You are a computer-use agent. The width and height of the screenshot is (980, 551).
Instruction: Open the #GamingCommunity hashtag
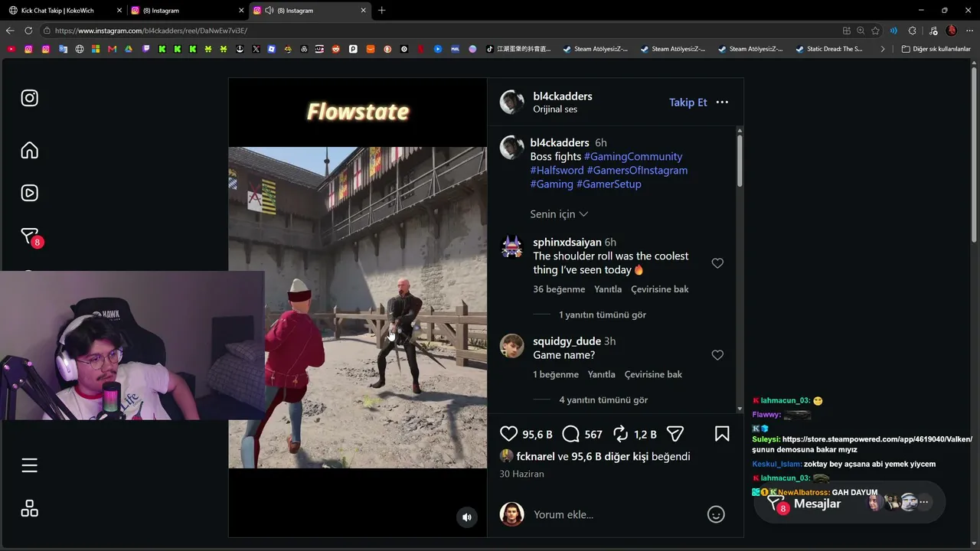click(633, 157)
